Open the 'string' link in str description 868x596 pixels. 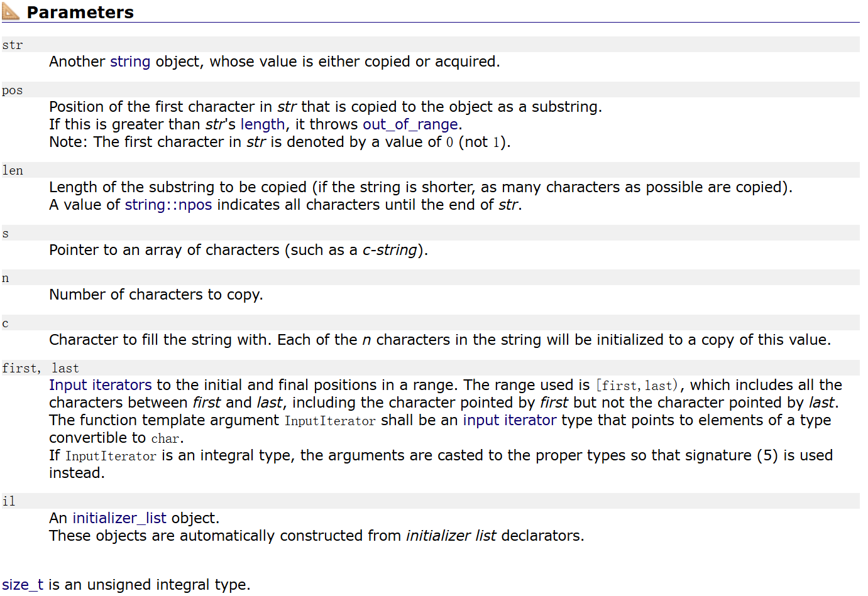click(130, 62)
